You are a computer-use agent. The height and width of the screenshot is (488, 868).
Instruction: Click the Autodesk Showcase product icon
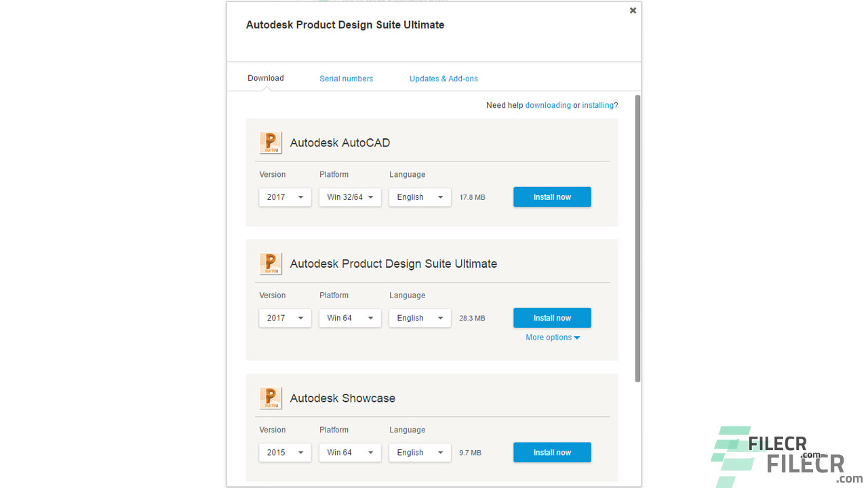[x=271, y=398]
